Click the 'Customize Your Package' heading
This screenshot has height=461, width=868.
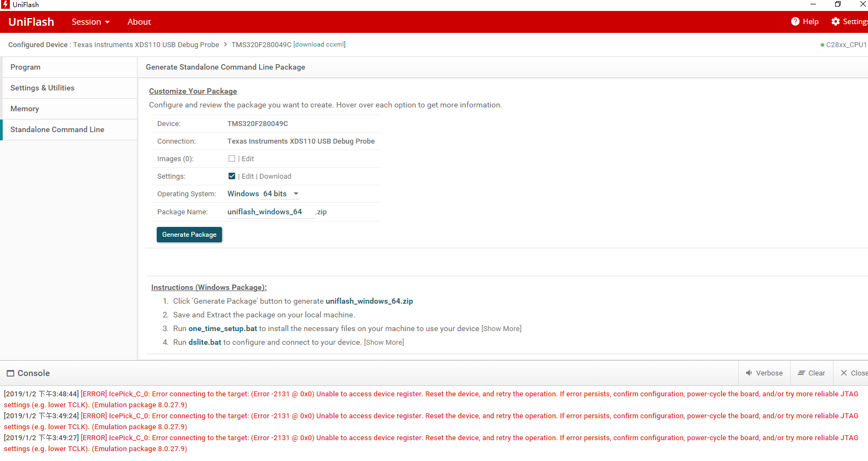pyautogui.click(x=193, y=91)
